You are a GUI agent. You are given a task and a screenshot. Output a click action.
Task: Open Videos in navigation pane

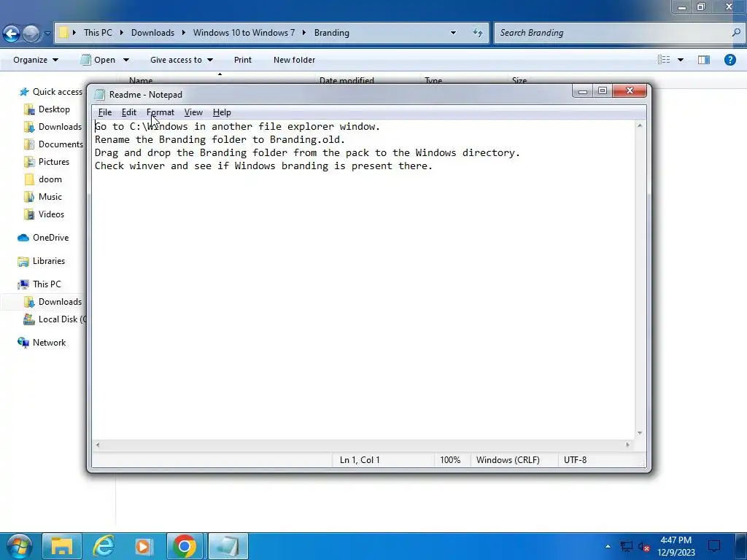tap(44, 214)
